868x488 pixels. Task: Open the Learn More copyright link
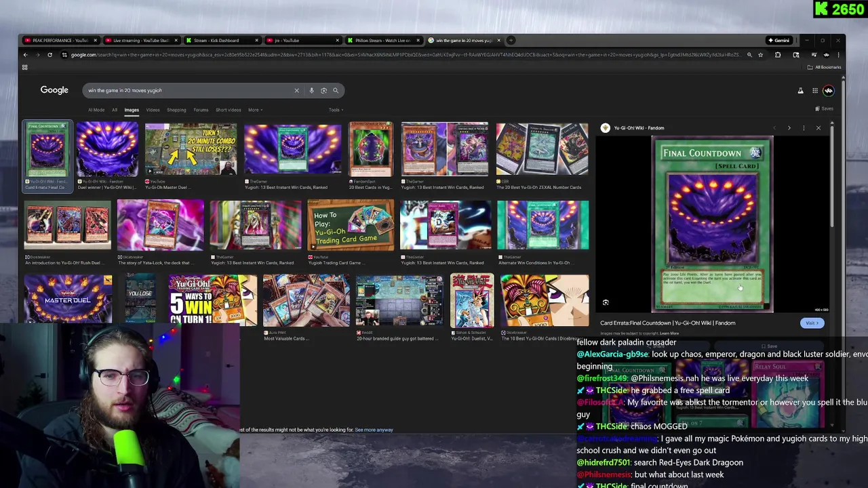pos(669,333)
